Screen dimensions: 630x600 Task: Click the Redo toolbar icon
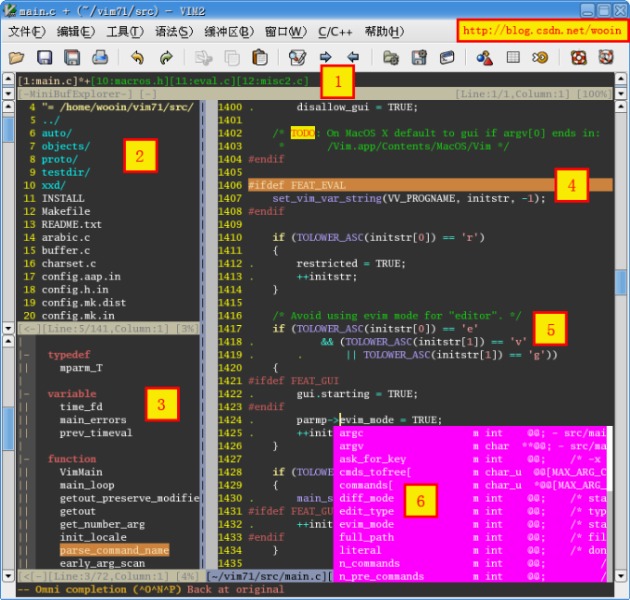[166, 58]
